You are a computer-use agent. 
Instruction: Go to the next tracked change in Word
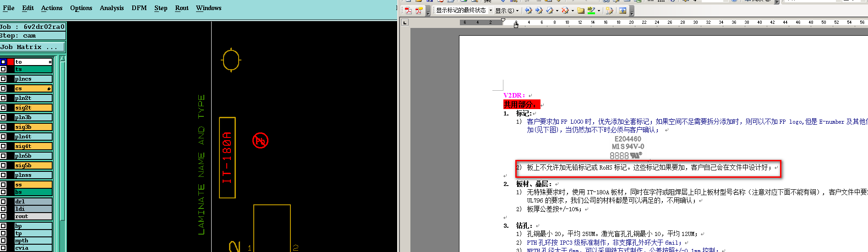(x=539, y=10)
